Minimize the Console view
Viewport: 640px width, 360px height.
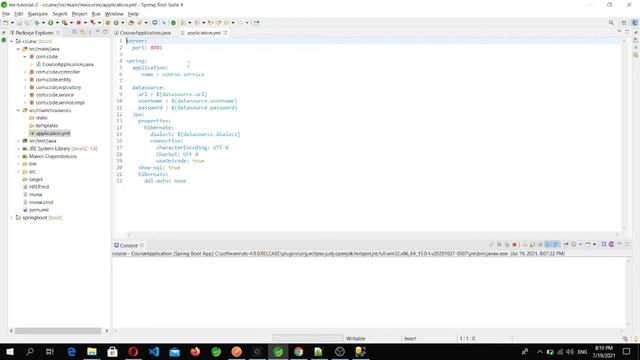[619, 244]
